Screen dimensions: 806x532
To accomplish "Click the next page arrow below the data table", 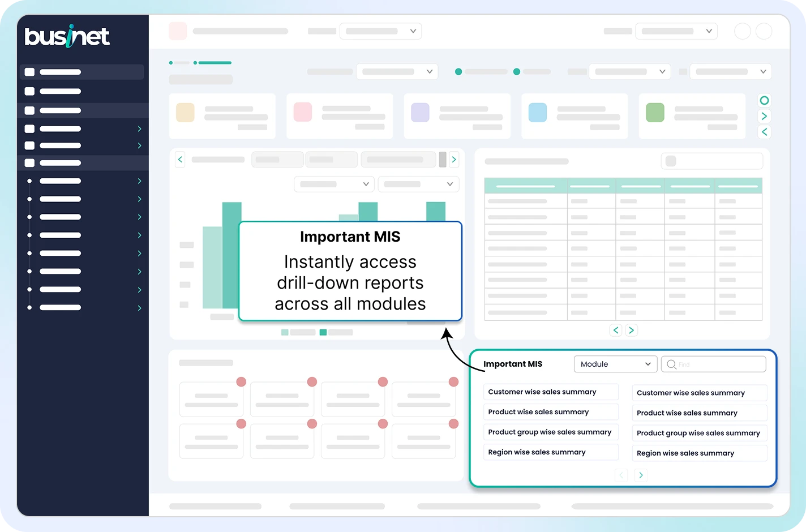I will point(632,330).
